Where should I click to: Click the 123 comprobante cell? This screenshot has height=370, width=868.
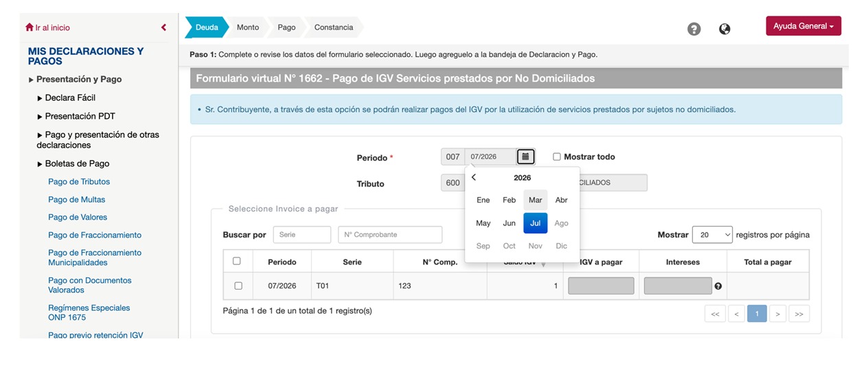(440, 286)
